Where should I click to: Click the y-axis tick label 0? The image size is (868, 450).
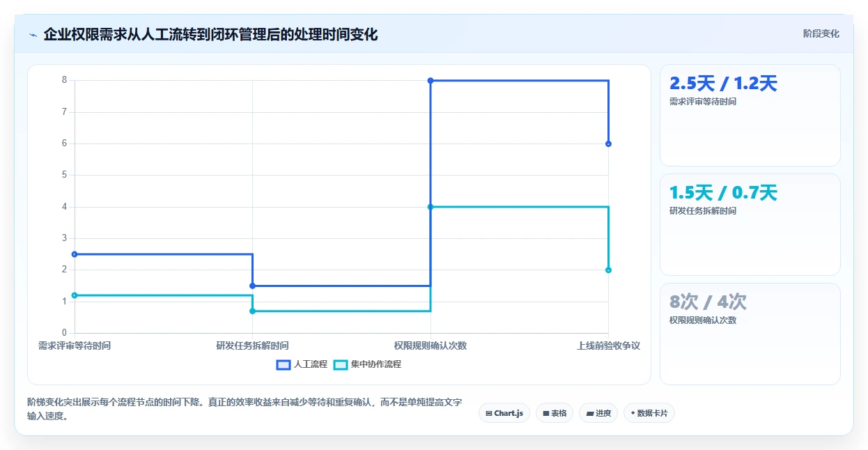click(64, 333)
